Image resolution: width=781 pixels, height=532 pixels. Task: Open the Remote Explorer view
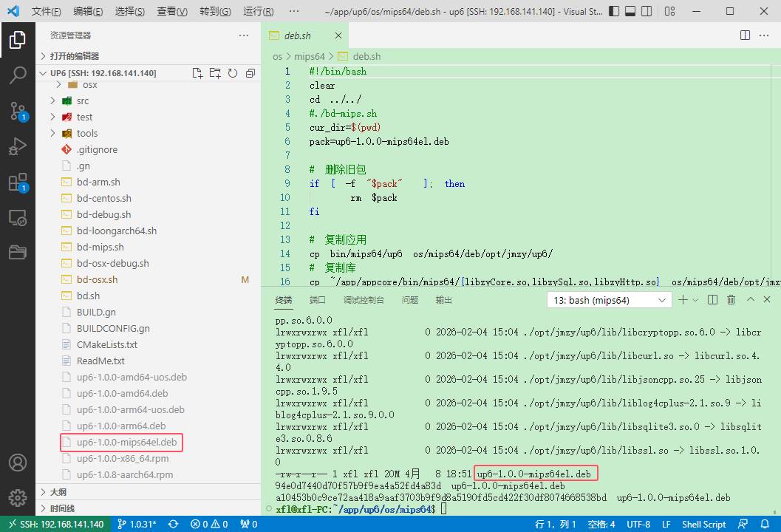(18, 218)
